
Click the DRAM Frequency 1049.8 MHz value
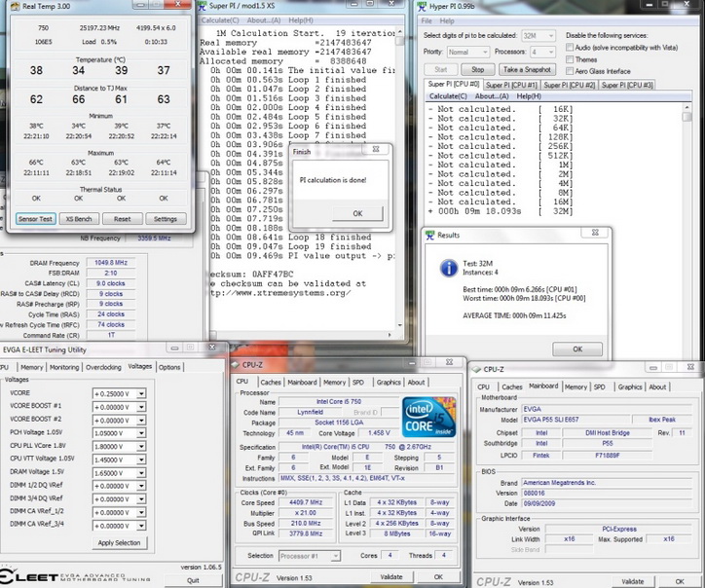[x=111, y=263]
